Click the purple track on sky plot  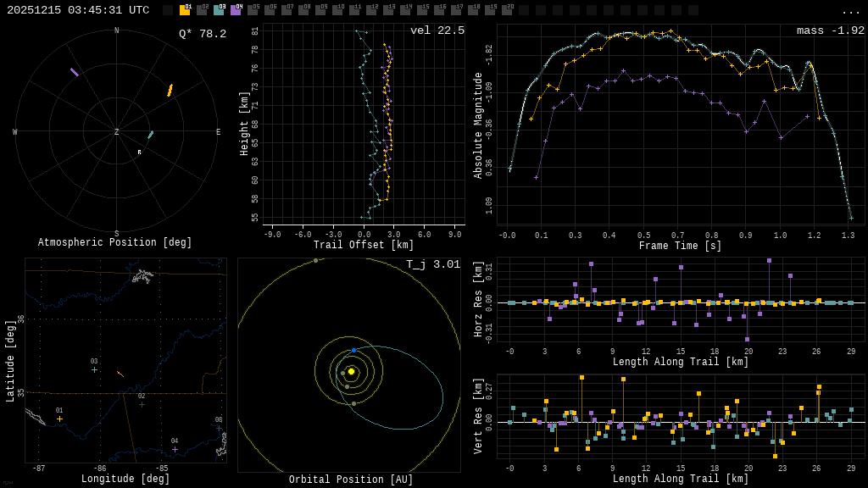click(x=75, y=72)
